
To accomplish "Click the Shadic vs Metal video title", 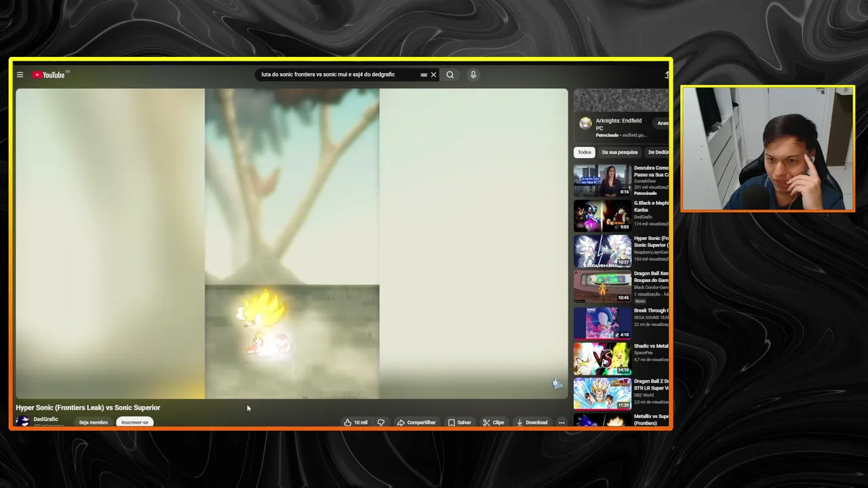I will coord(651,346).
